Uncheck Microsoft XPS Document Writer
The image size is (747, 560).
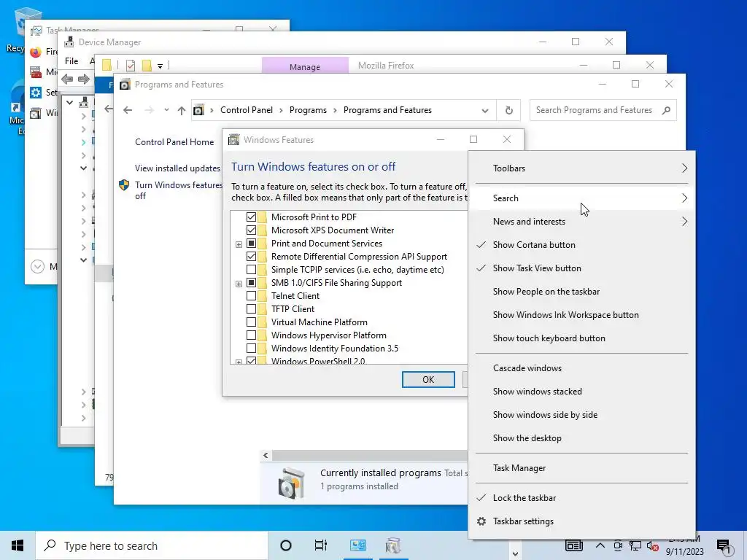point(251,230)
